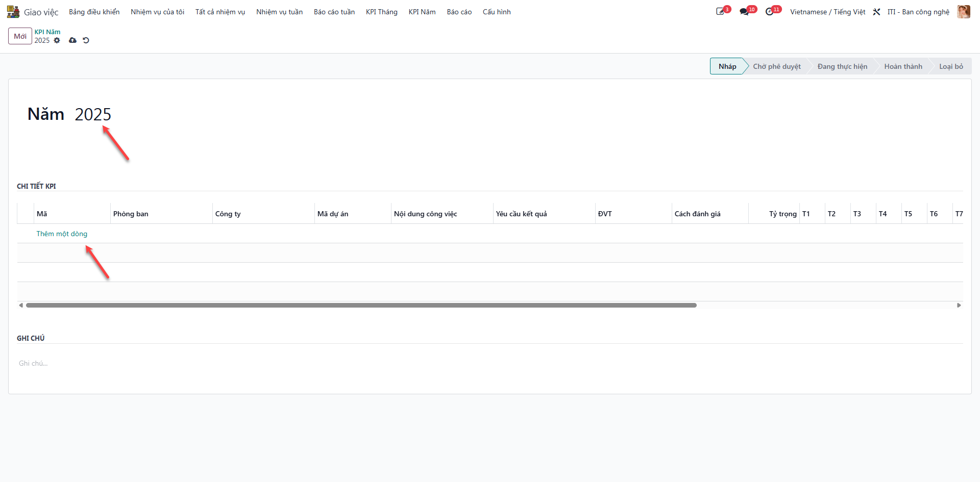
Task: Set status to Chờ phê duyệt
Action: [x=777, y=66]
